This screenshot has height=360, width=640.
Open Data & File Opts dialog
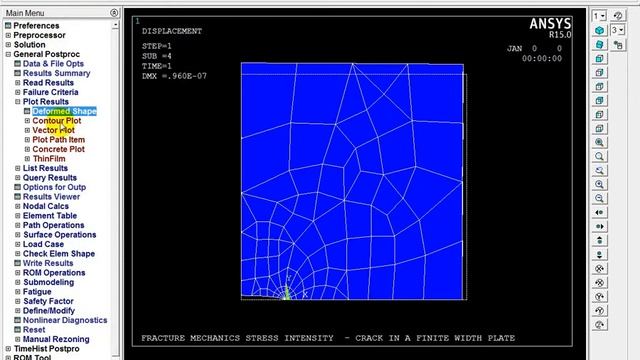(x=53, y=64)
